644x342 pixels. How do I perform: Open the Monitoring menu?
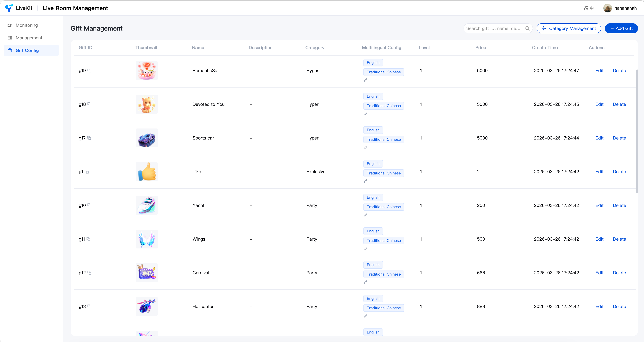pyautogui.click(x=26, y=25)
